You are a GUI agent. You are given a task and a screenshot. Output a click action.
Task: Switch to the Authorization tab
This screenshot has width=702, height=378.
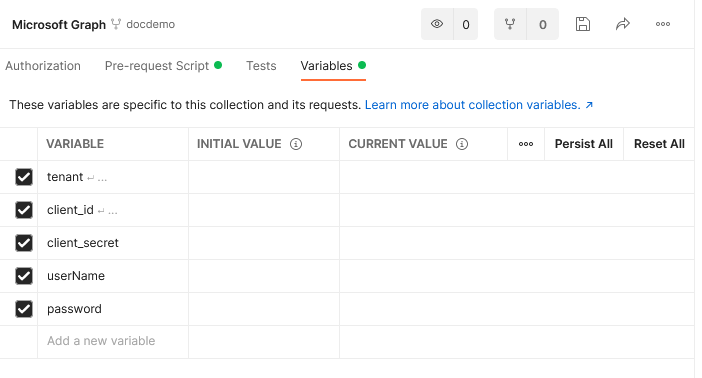pyautogui.click(x=43, y=66)
